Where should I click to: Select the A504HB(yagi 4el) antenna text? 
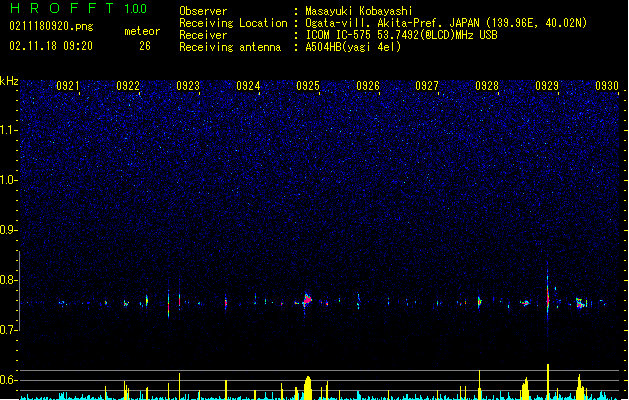353,47
